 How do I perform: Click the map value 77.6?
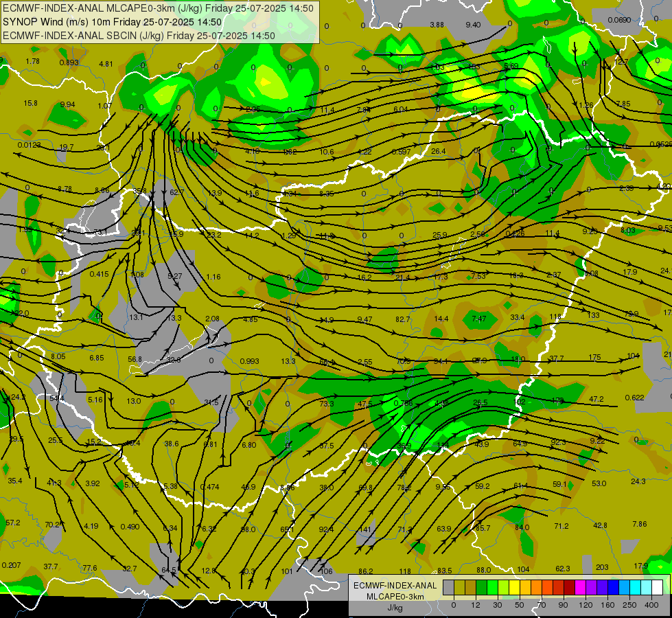89,568
